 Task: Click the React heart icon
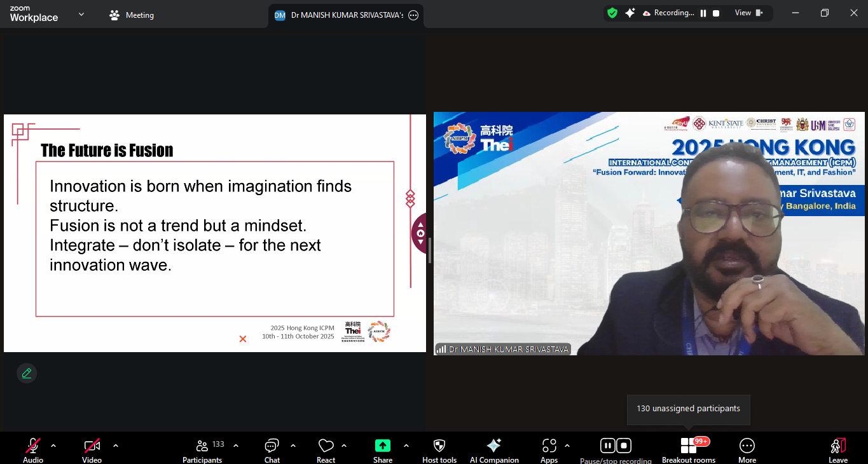coord(326,446)
